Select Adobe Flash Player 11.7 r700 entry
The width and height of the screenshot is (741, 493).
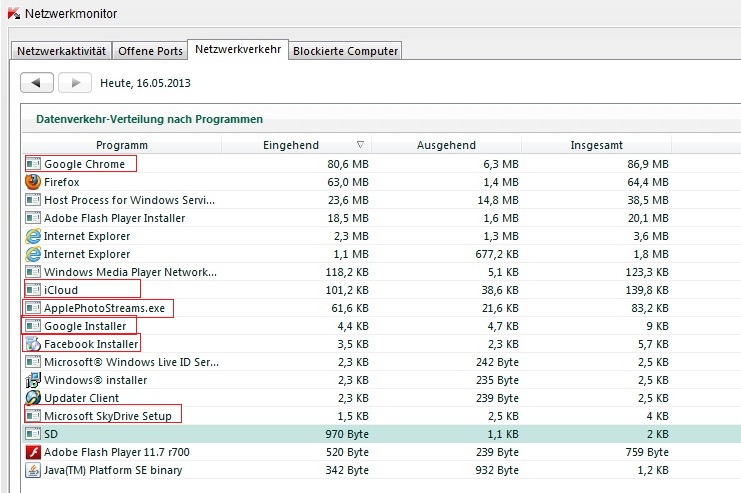point(117,452)
